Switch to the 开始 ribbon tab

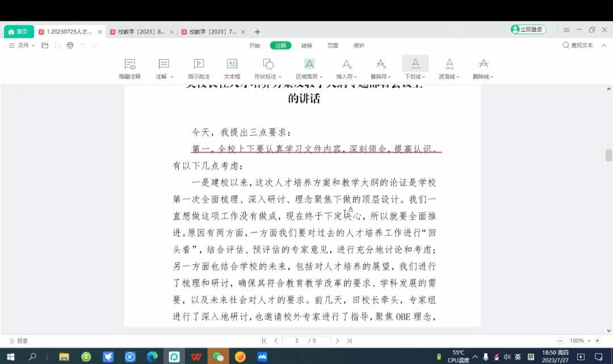point(254,45)
